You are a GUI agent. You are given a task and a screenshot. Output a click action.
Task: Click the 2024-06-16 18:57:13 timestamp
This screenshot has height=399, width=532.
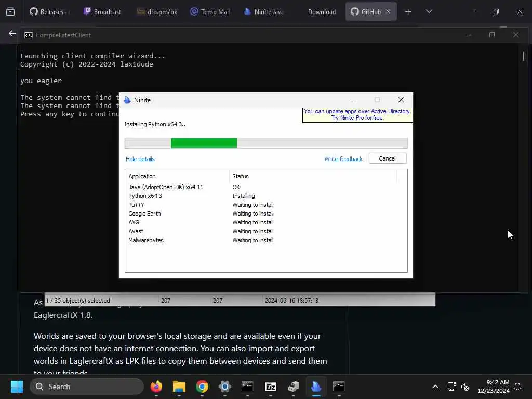(291, 301)
